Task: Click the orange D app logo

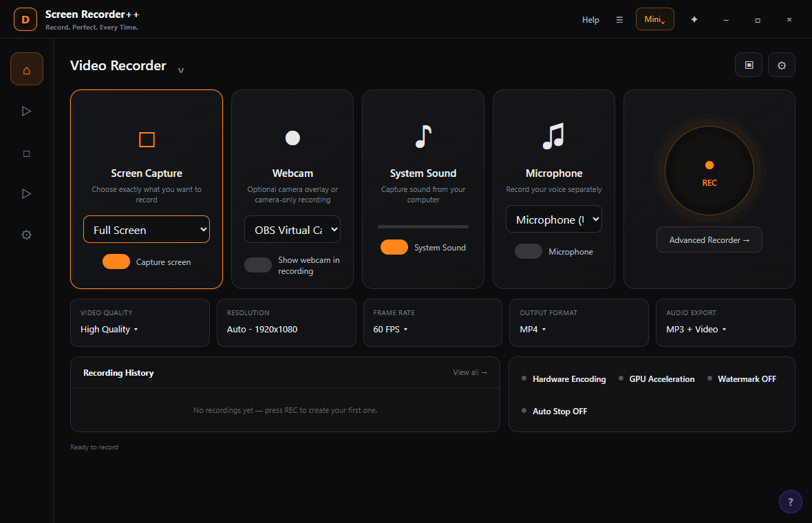Action: [25, 20]
